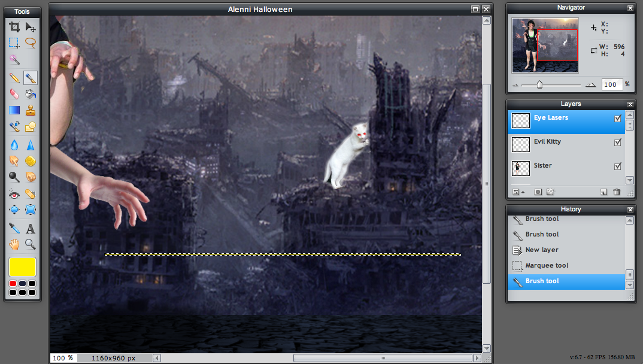
Task: Select the Eye Lasers layer
Action: tap(566, 122)
